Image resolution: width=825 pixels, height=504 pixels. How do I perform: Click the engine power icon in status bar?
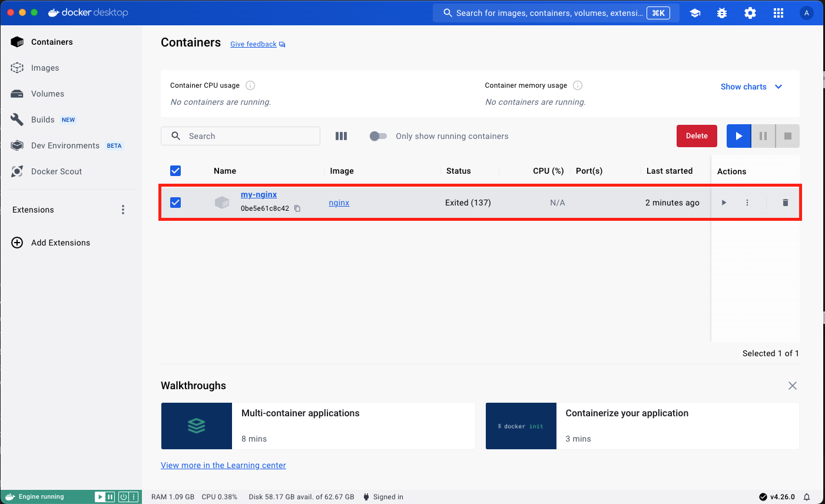coord(124,497)
